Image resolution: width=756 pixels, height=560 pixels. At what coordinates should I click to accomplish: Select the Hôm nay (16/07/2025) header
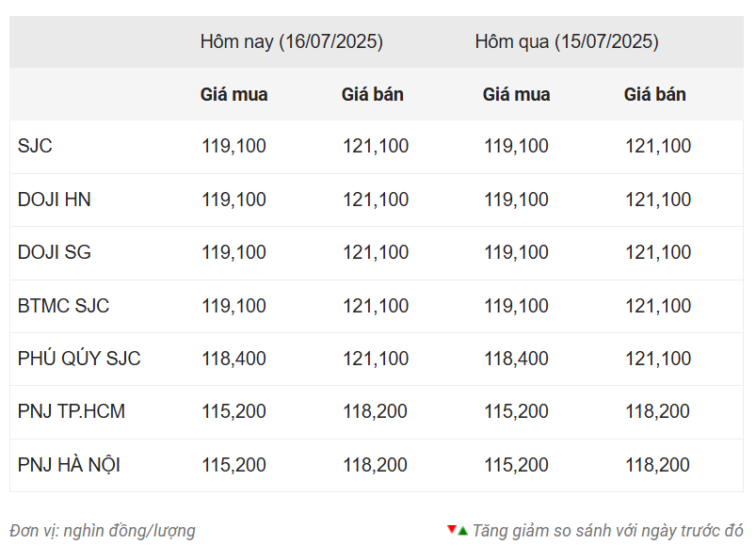(x=292, y=42)
